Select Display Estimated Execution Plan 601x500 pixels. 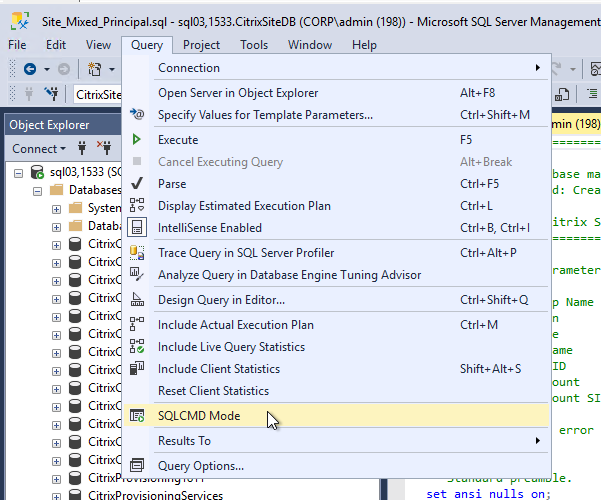tap(337, 206)
